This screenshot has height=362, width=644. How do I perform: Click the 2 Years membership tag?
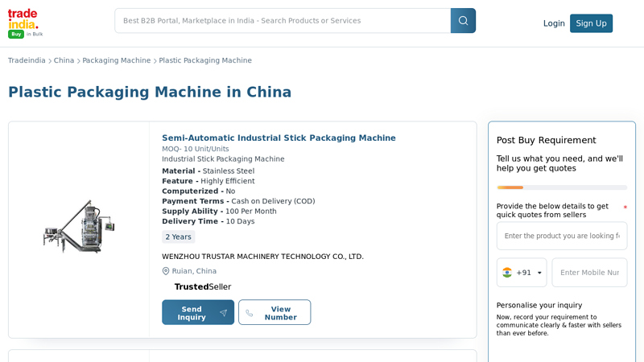(178, 237)
